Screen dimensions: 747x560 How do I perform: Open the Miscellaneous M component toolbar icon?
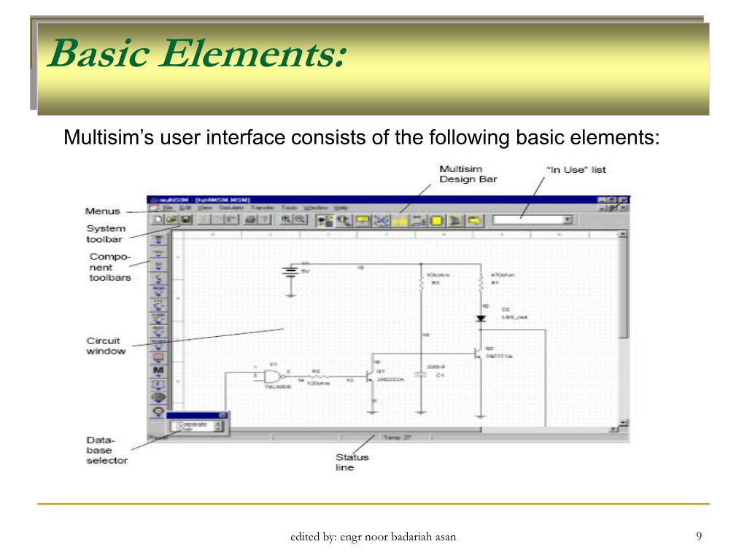click(158, 371)
